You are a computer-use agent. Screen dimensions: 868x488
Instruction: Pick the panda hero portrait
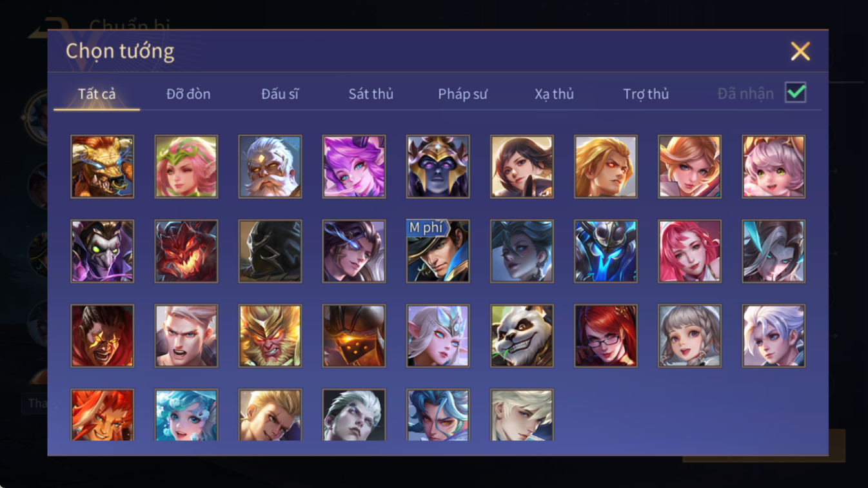[522, 336]
